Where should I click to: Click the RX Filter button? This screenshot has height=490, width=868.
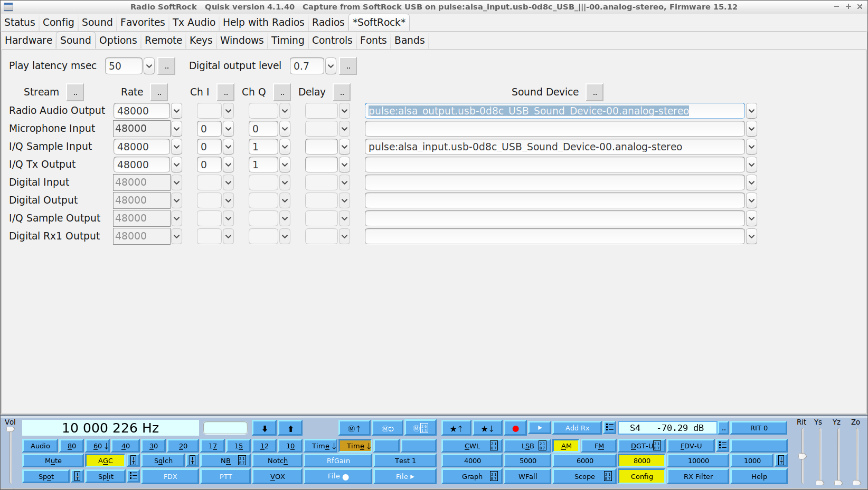pos(698,476)
